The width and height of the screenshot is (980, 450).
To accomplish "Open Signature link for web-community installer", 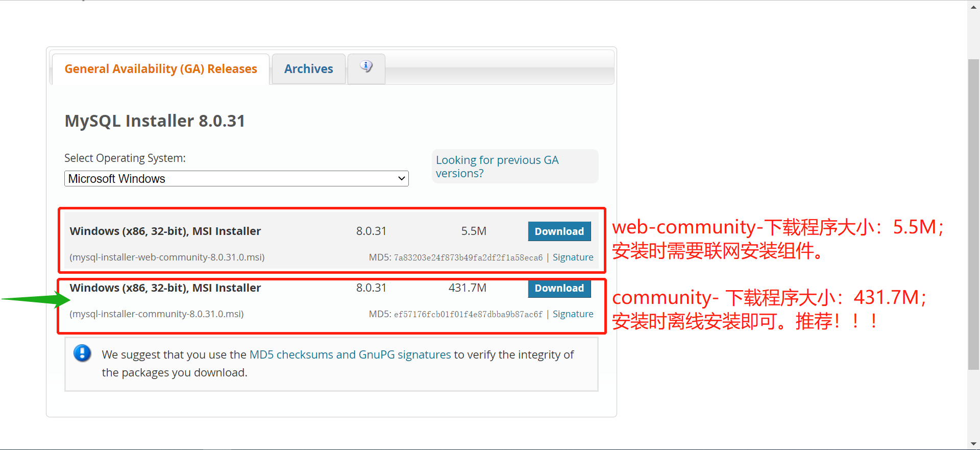I will point(573,257).
